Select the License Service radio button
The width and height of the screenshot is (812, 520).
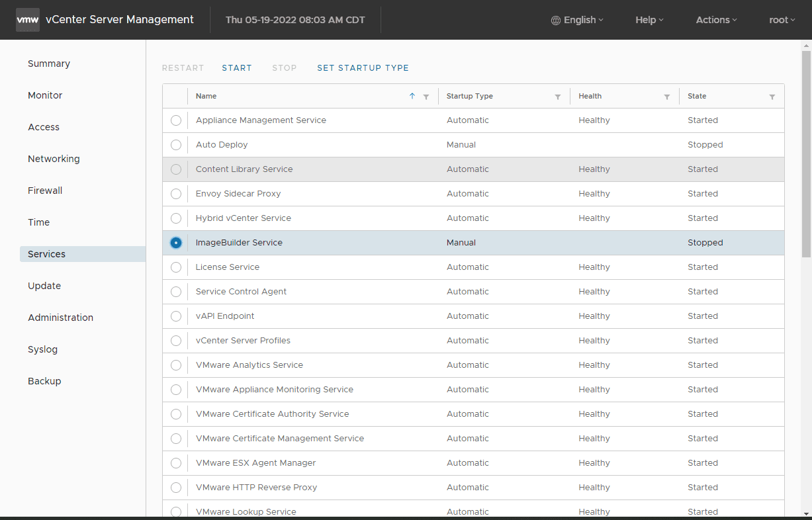coord(175,267)
